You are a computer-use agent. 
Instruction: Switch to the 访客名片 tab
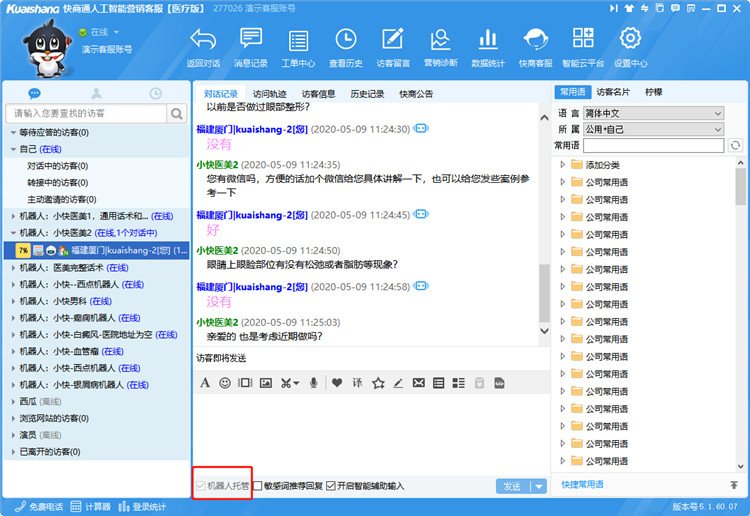pyautogui.click(x=613, y=92)
